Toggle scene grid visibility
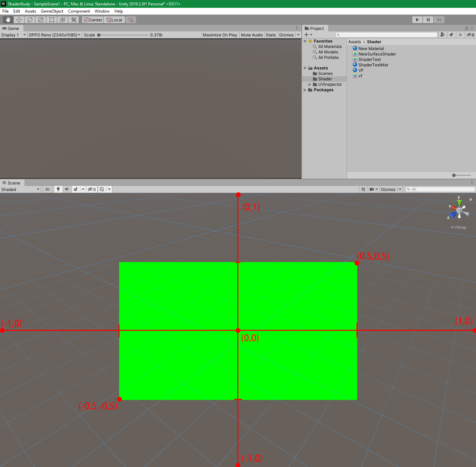The image size is (476, 467). (x=102, y=189)
